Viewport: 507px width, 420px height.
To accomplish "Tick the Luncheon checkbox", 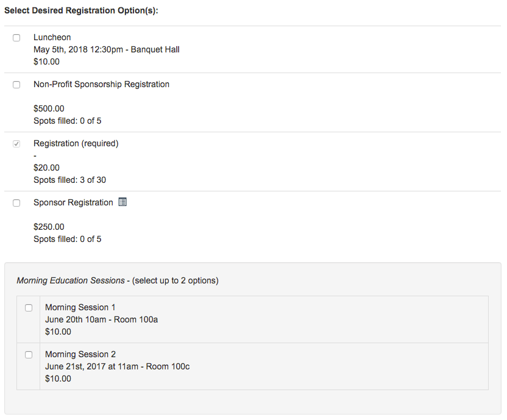I will point(16,38).
